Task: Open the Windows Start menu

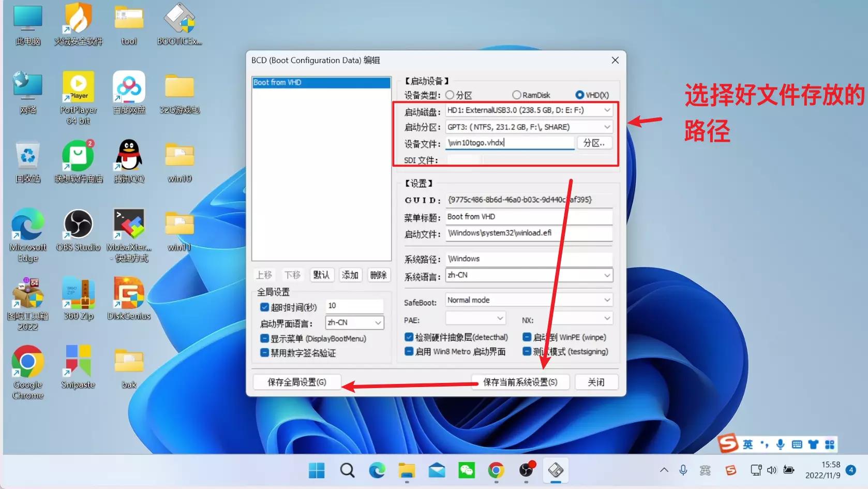Action: 317,470
